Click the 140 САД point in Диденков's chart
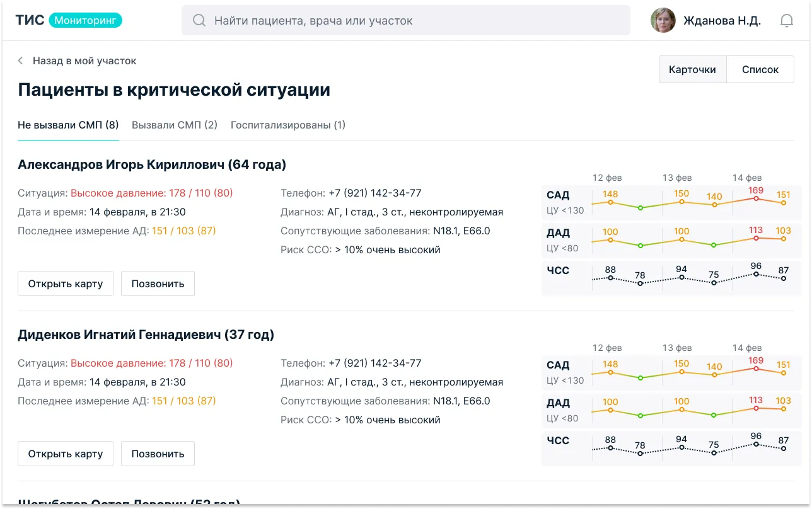This screenshot has height=509, width=812. click(x=714, y=375)
